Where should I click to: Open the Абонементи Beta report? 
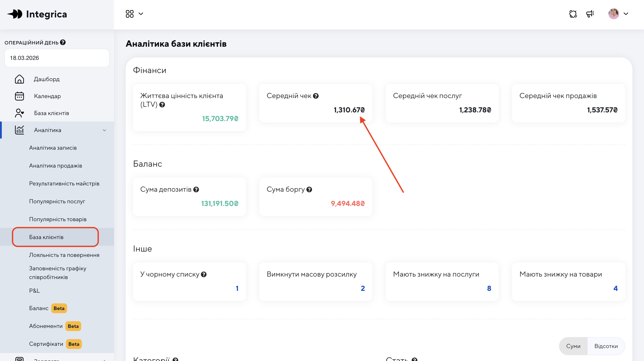click(x=46, y=326)
